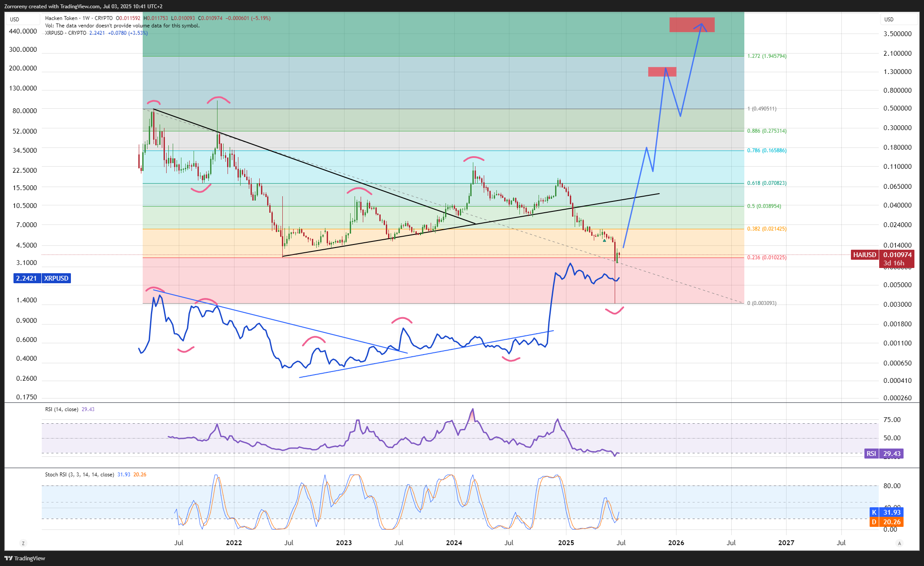Click the orange D label on Stoch RSI axis
924x566 pixels.
click(874, 522)
